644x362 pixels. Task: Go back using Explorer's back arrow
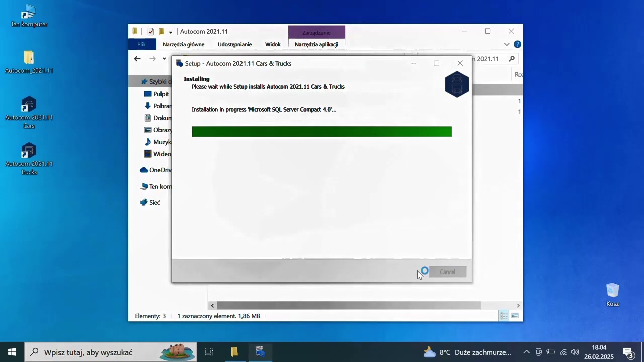pyautogui.click(x=137, y=59)
